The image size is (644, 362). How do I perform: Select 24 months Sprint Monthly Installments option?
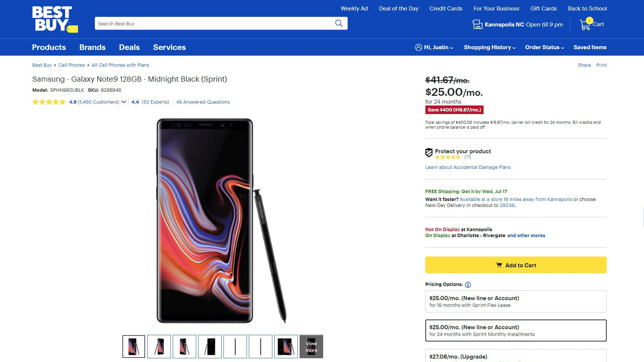pos(516,330)
